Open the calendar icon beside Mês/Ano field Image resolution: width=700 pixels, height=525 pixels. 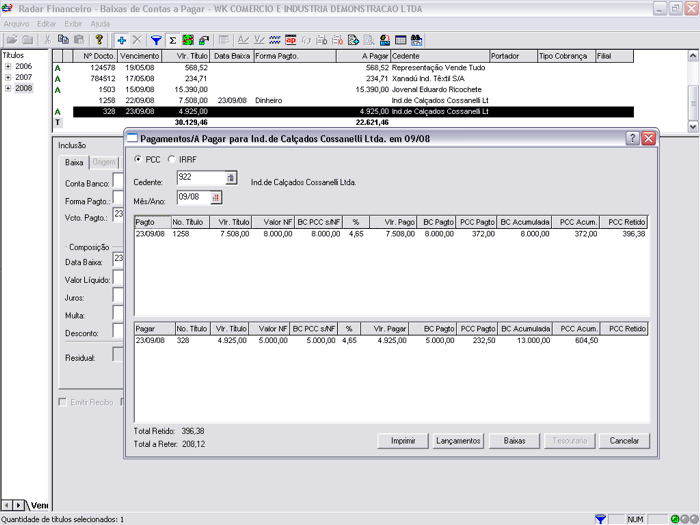pyautogui.click(x=216, y=198)
